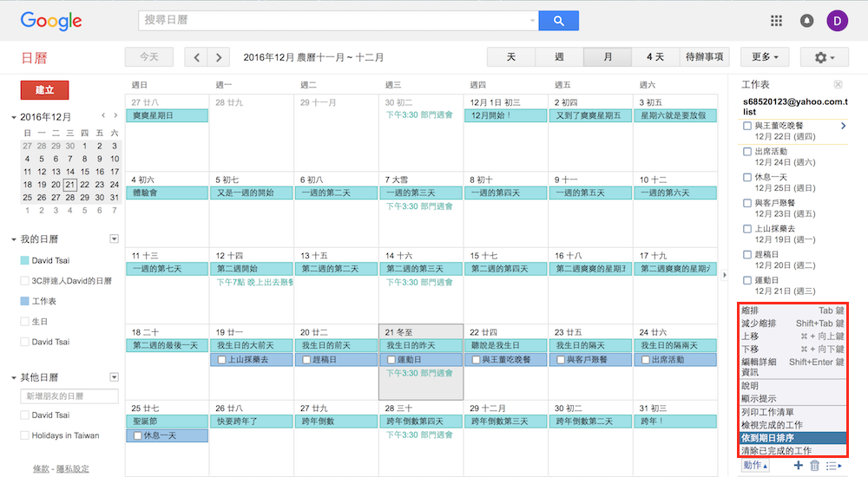Close the 工作表 tasks panel

838,84
